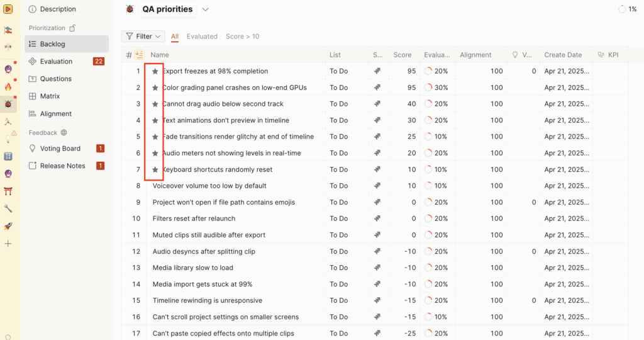
Task: Go to the Evaluation page in sidebar
Action: point(57,62)
